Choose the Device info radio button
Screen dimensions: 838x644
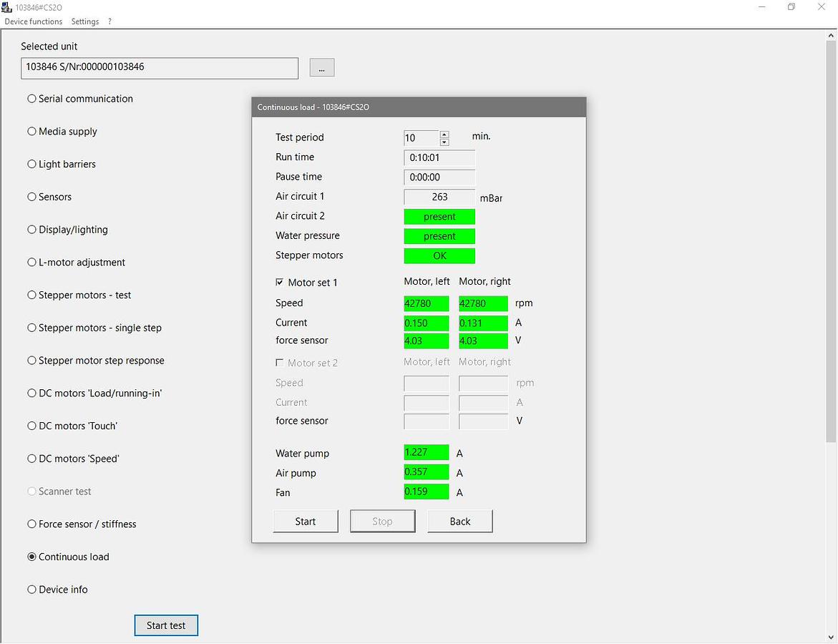click(31, 590)
